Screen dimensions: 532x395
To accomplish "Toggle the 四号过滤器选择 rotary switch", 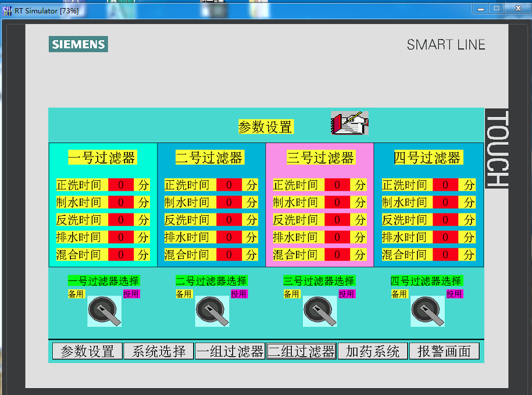I will 427,311.
